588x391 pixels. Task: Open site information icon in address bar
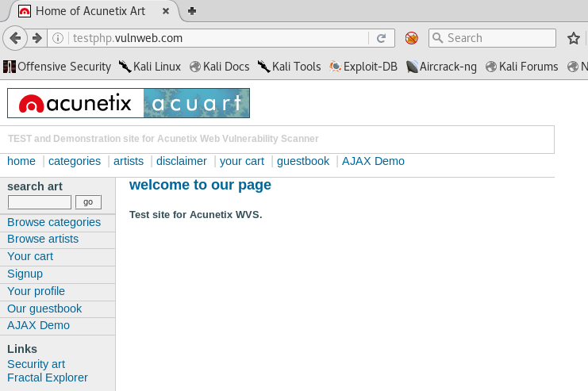tap(58, 38)
